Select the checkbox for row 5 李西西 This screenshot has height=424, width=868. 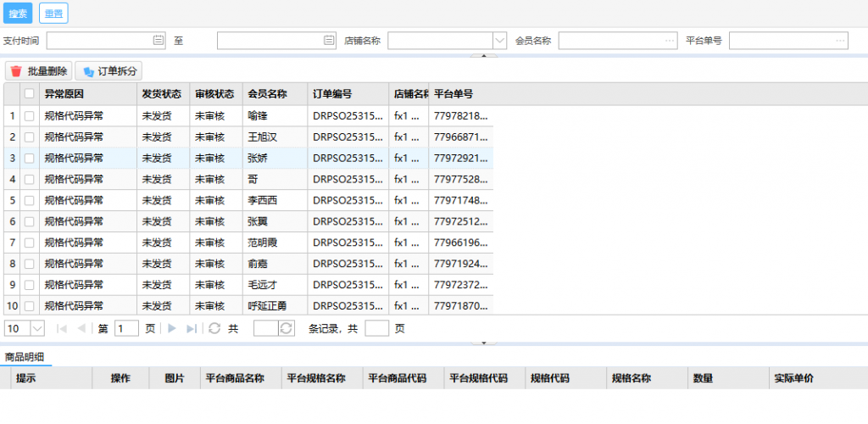pos(30,200)
